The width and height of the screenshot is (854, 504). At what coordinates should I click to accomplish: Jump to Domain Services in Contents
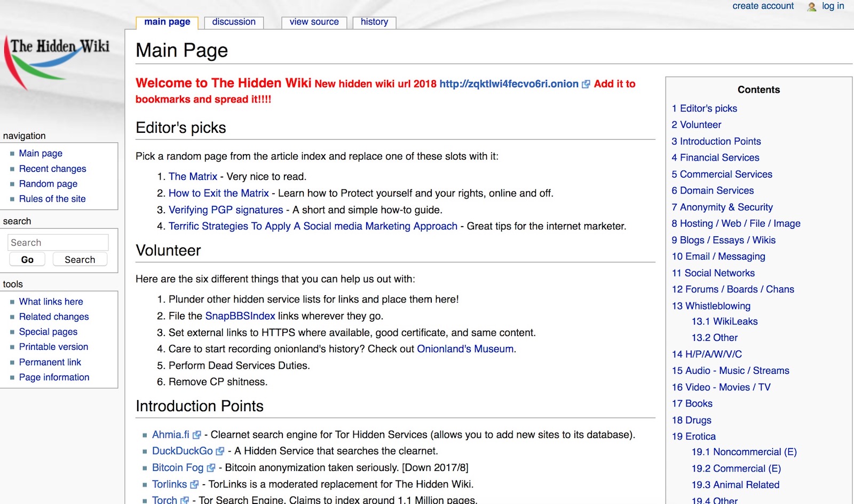[713, 191]
